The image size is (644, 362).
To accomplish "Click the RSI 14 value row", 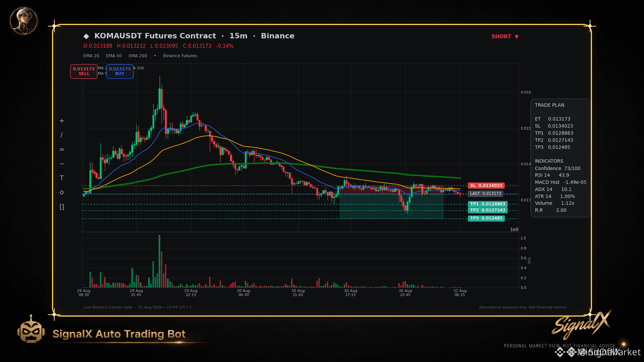I will pyautogui.click(x=552, y=175).
